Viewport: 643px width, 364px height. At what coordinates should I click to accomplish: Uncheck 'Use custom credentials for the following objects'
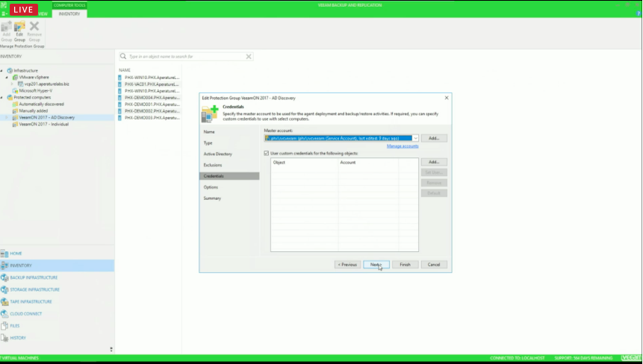click(x=267, y=153)
